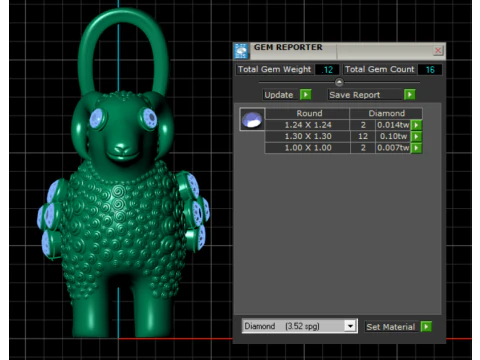Click the green arrow beside Set Material
This screenshot has height=360, width=480.
pos(426,326)
